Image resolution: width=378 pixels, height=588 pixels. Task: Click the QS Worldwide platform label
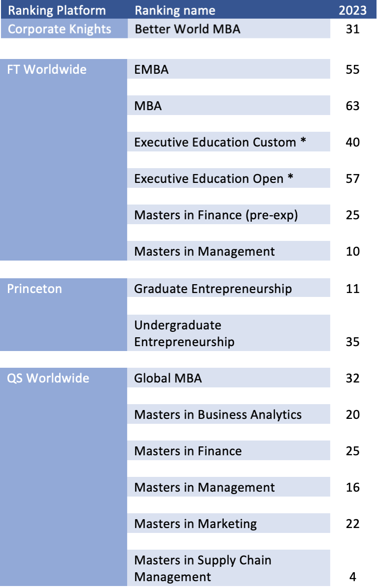click(x=48, y=378)
